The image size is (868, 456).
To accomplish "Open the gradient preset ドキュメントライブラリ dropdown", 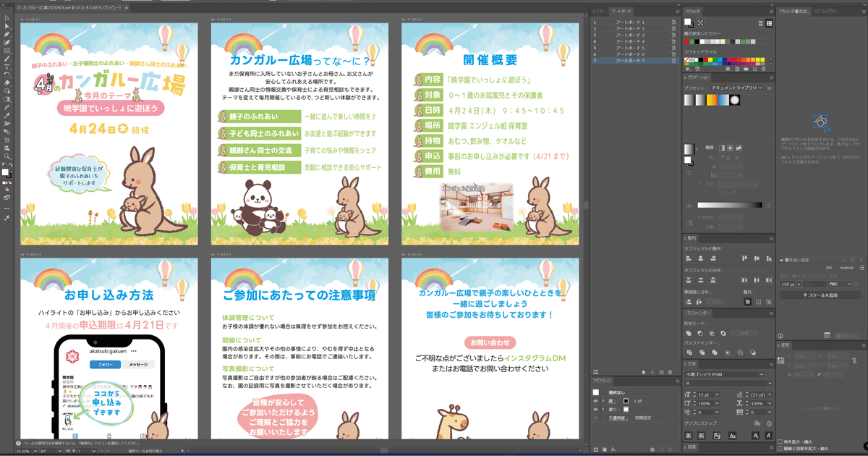I will point(736,88).
